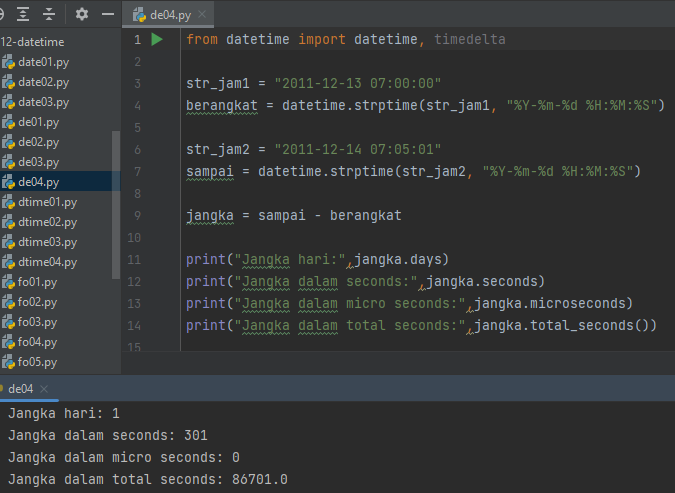Viewport: 675px width, 493px height.
Task: Hide the project tool window
Action: pyautogui.click(x=108, y=14)
